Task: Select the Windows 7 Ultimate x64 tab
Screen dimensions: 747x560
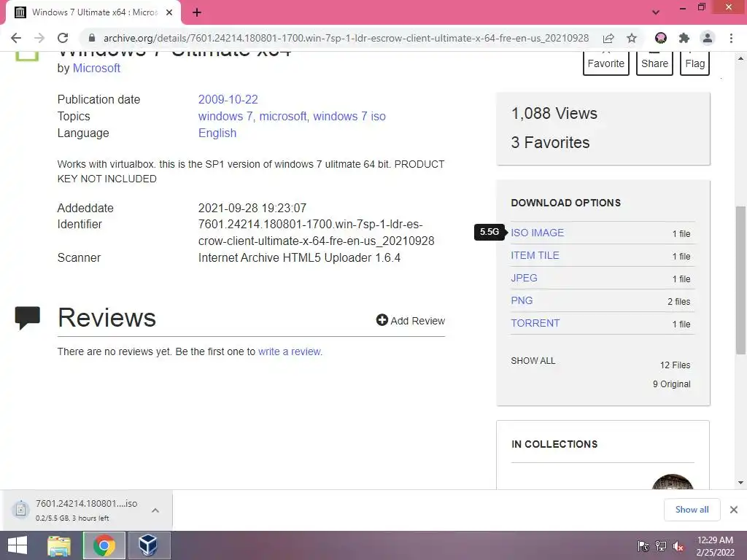Action: click(93, 13)
